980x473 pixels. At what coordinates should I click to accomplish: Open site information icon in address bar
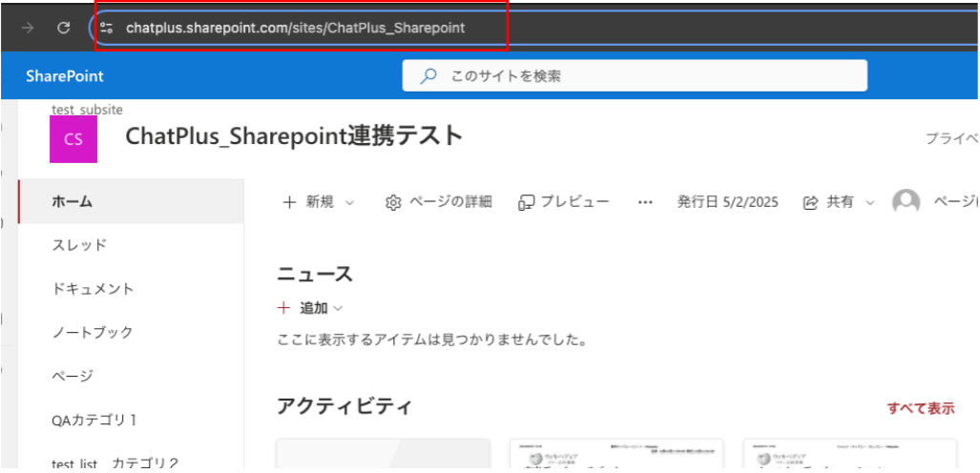coord(106,28)
